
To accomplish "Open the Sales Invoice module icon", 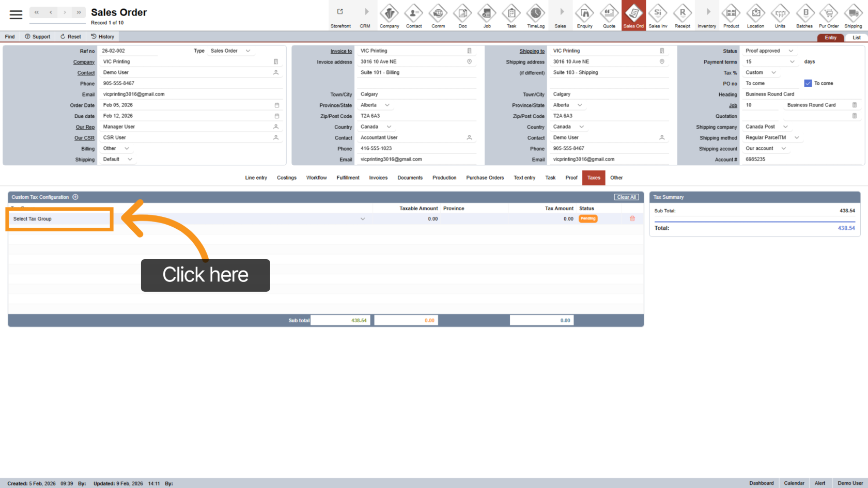I will click(658, 15).
